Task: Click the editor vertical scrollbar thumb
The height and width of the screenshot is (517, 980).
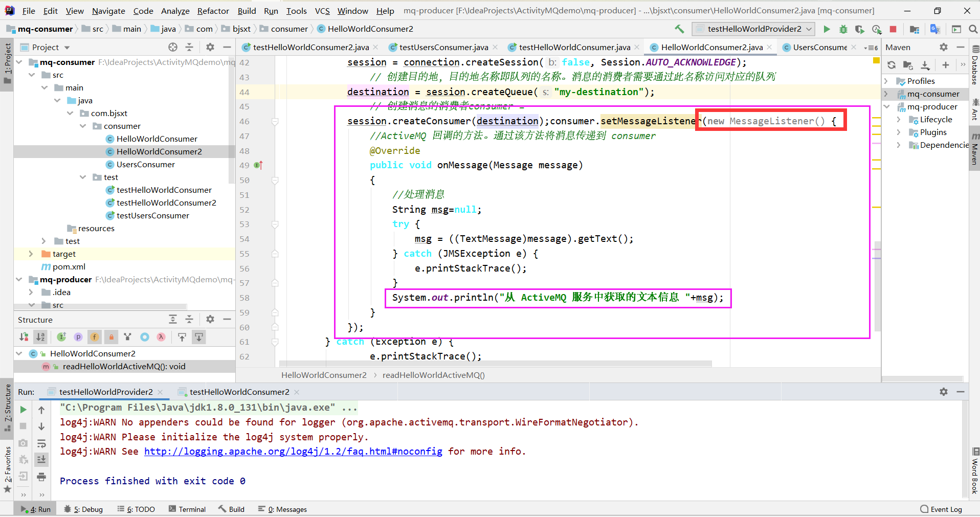Action: [x=878, y=286]
